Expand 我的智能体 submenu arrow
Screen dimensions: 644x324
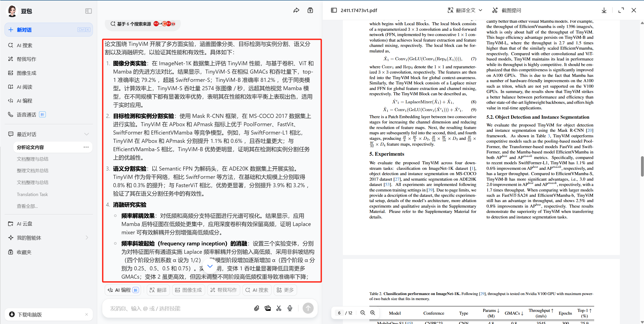(87, 238)
